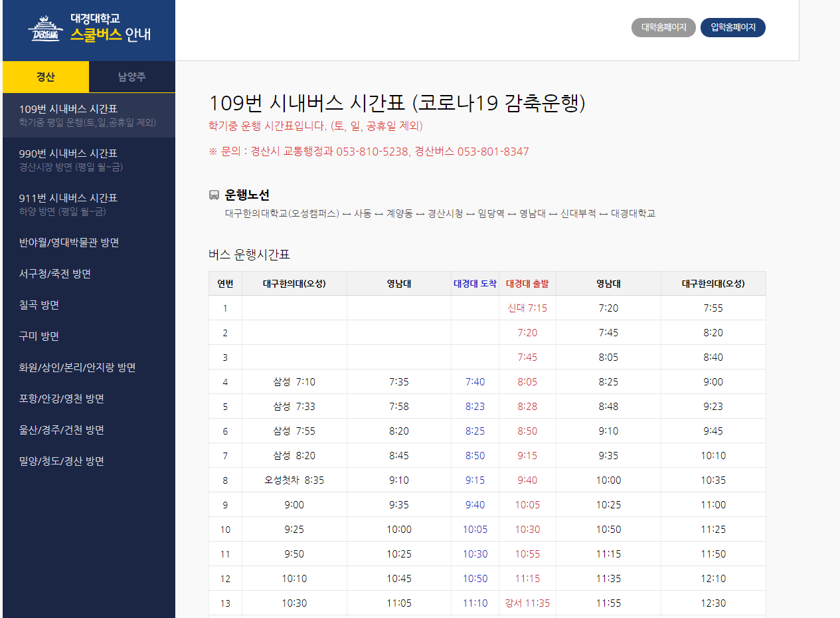Image resolution: width=840 pixels, height=618 pixels.
Task: Go to 반야월/영대박물관 방면 route
Action: point(69,243)
